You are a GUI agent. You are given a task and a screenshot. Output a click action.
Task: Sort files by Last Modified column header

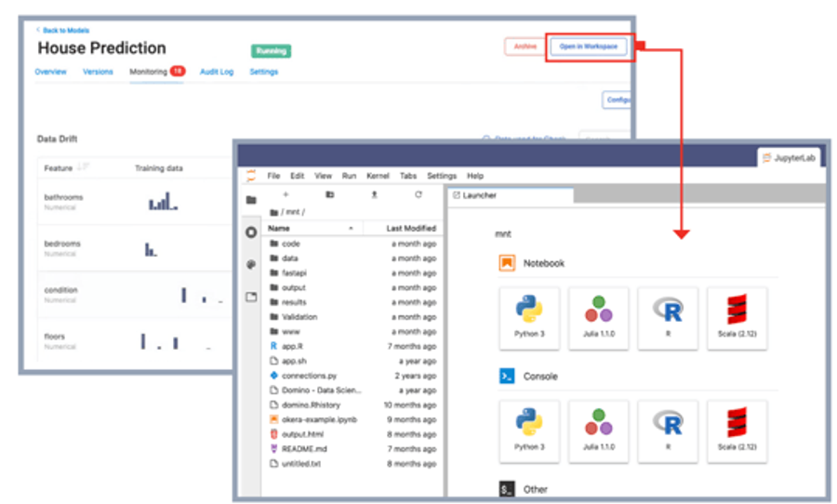(x=403, y=228)
